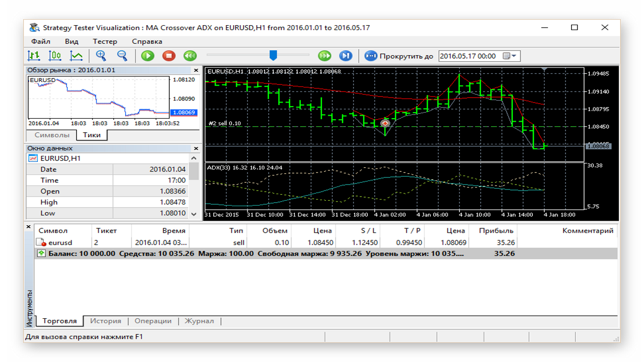Start the green play button
644x362 pixels.
[x=147, y=56]
